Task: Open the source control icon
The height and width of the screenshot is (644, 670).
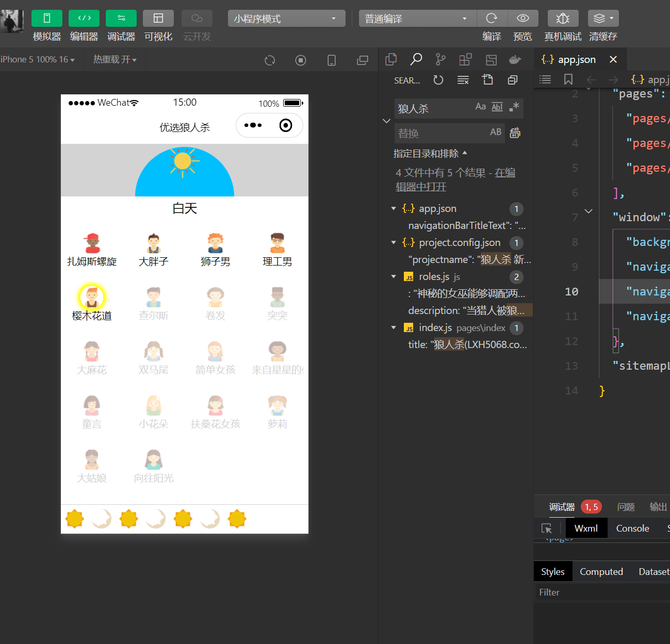Action: click(440, 60)
